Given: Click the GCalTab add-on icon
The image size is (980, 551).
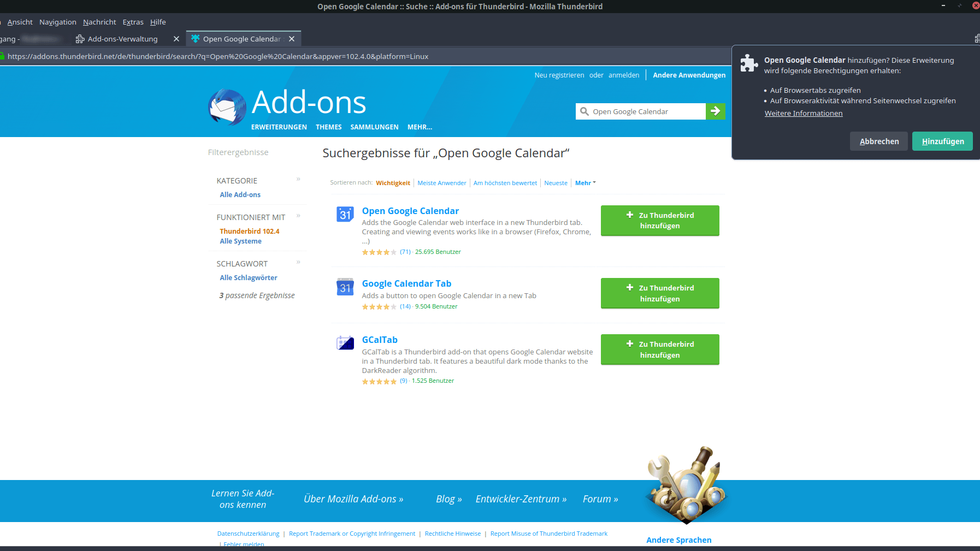Looking at the screenshot, I should click(345, 343).
